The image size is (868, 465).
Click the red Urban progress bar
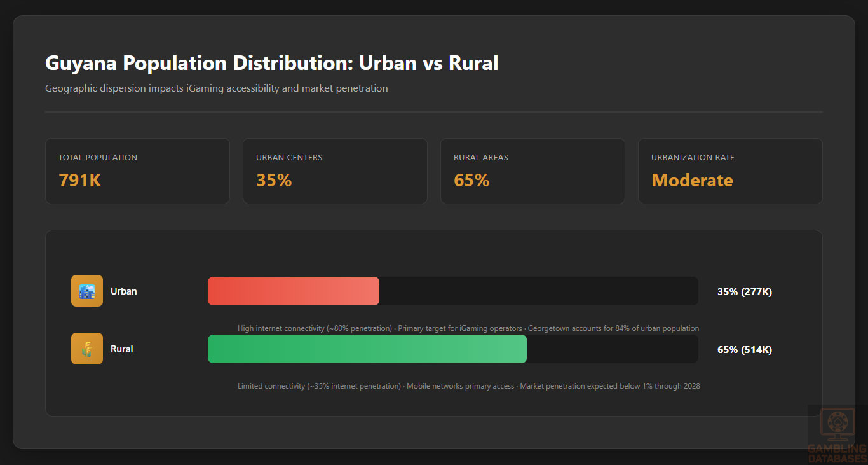click(x=294, y=291)
